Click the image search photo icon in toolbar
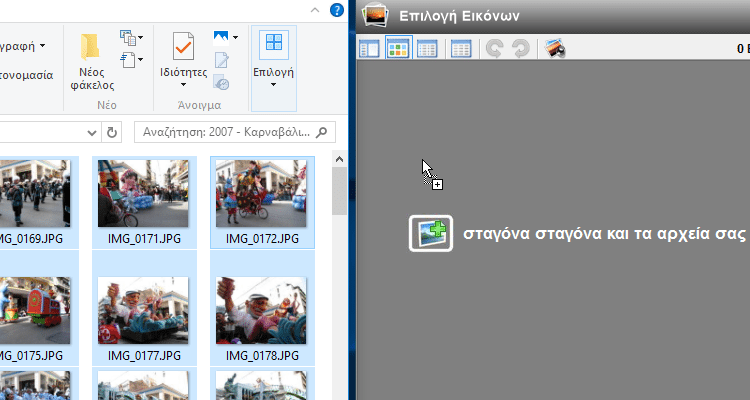The width and height of the screenshot is (750, 400). point(555,49)
